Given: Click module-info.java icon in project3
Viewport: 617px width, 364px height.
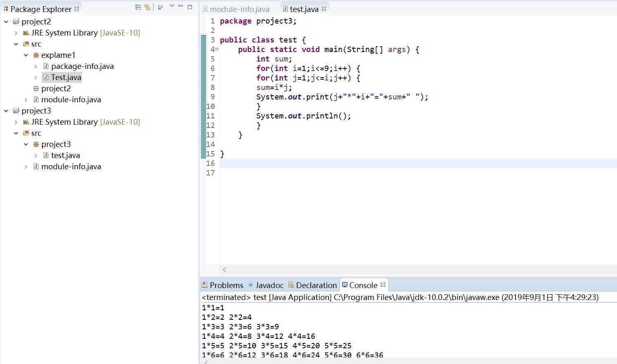Looking at the screenshot, I should 36,166.
